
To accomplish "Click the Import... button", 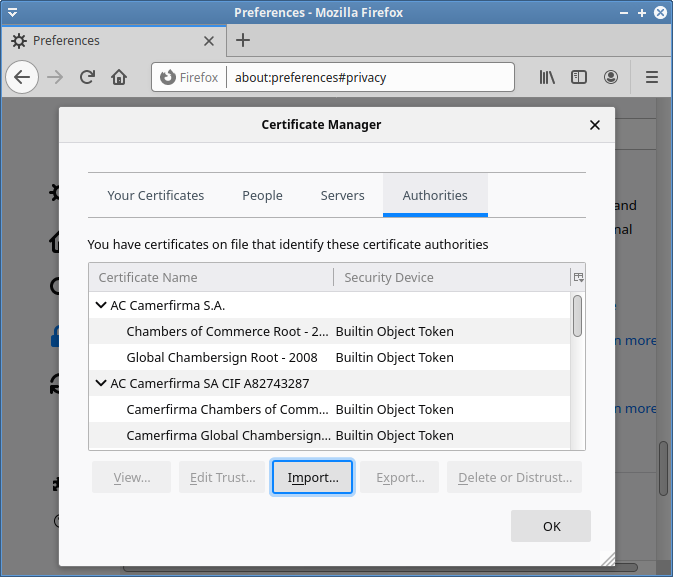I will [312, 477].
